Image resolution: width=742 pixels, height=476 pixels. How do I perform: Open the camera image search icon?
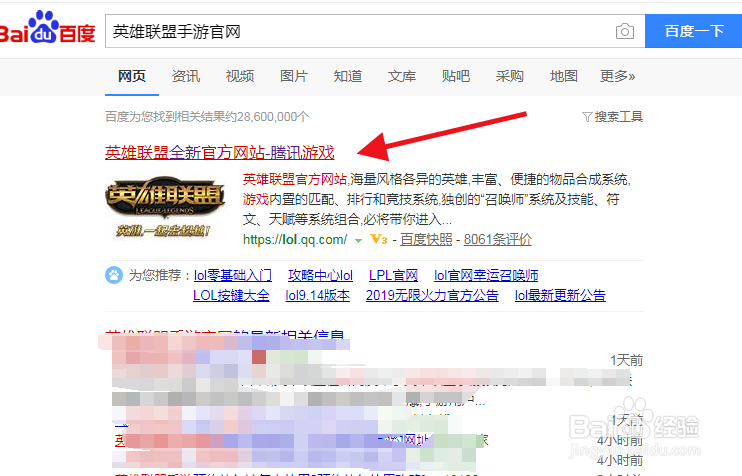[x=625, y=32]
